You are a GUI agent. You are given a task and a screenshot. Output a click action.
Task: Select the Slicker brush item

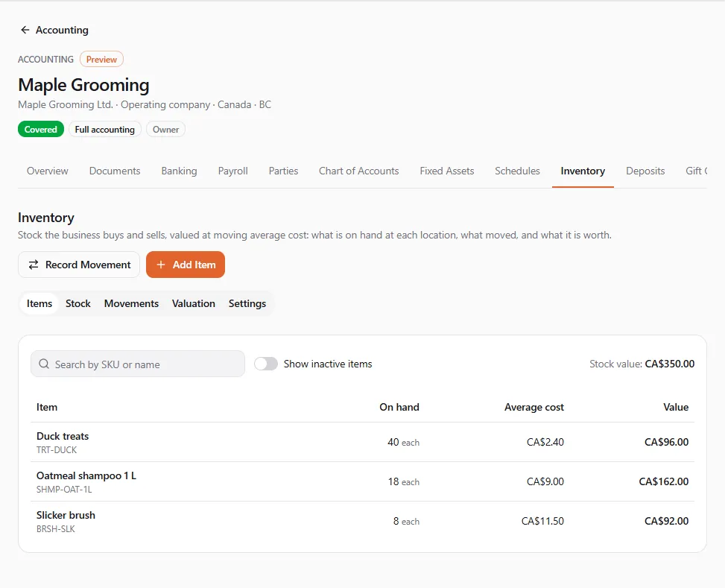pyautogui.click(x=362, y=522)
